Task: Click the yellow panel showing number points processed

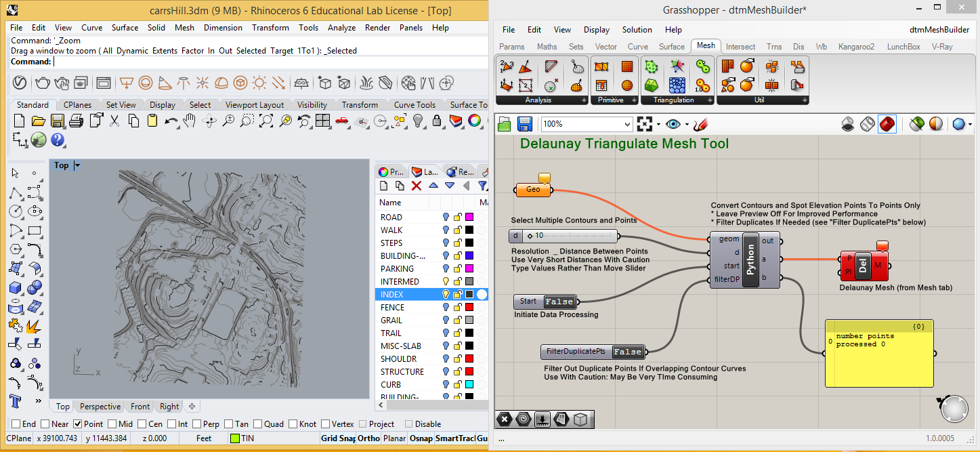Action: coord(879,353)
